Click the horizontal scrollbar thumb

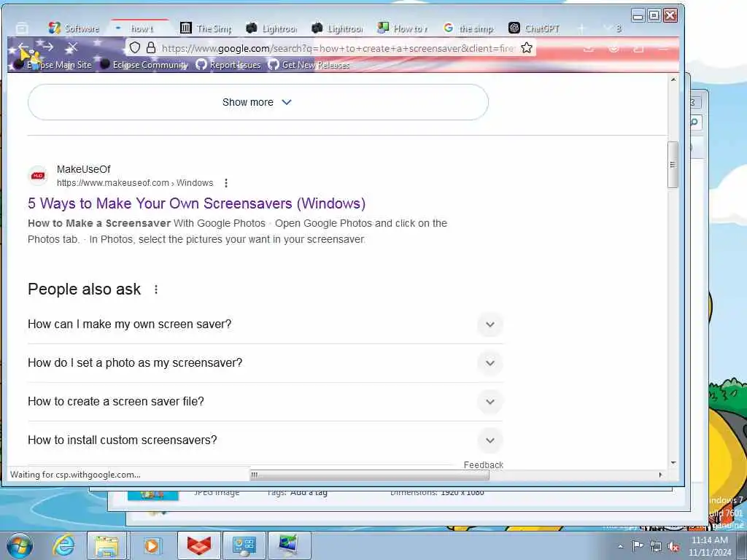(x=370, y=475)
